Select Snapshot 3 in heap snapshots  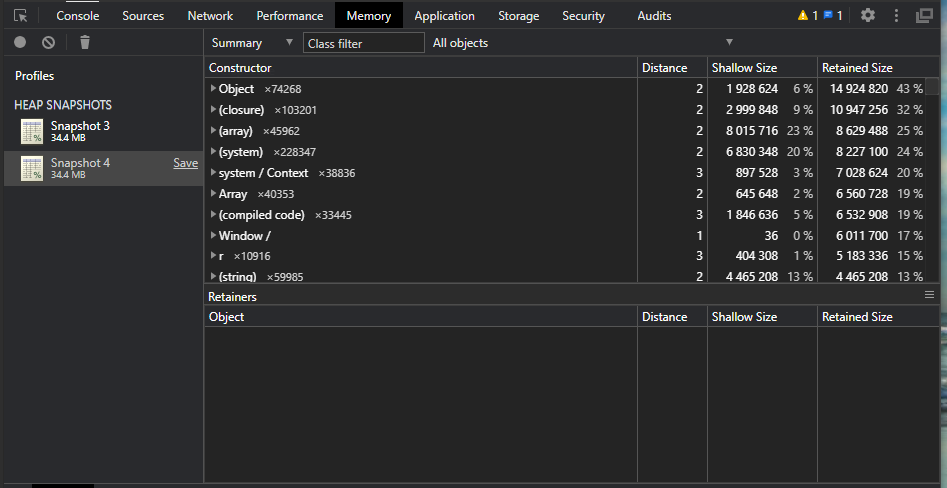(x=80, y=131)
